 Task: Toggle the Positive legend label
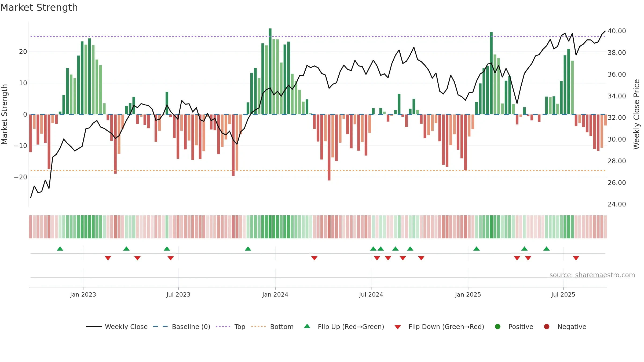point(521,327)
